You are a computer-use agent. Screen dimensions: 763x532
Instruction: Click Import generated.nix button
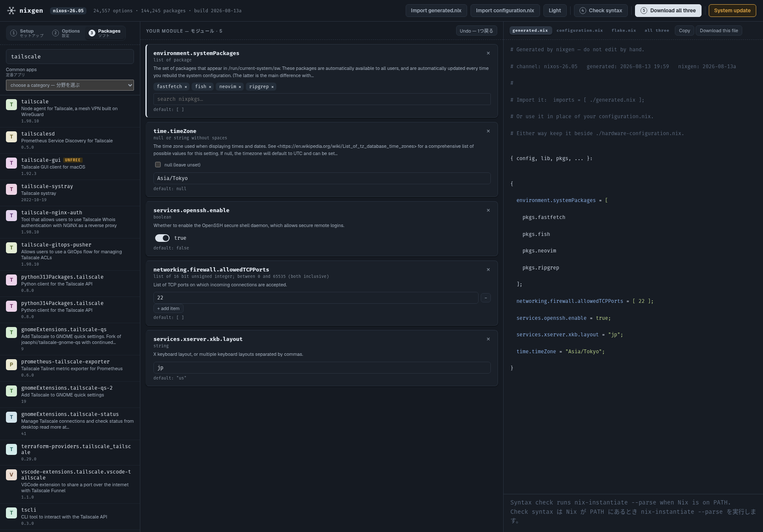click(436, 11)
